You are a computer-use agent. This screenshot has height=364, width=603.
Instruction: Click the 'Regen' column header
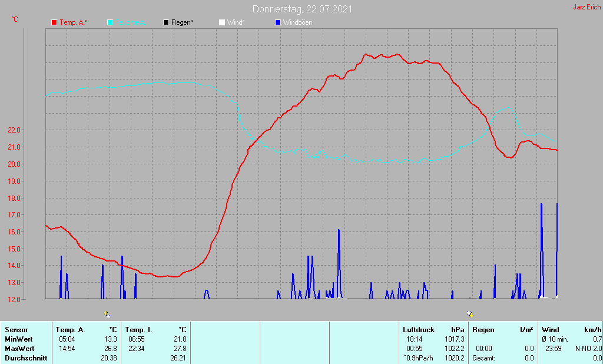(x=483, y=330)
